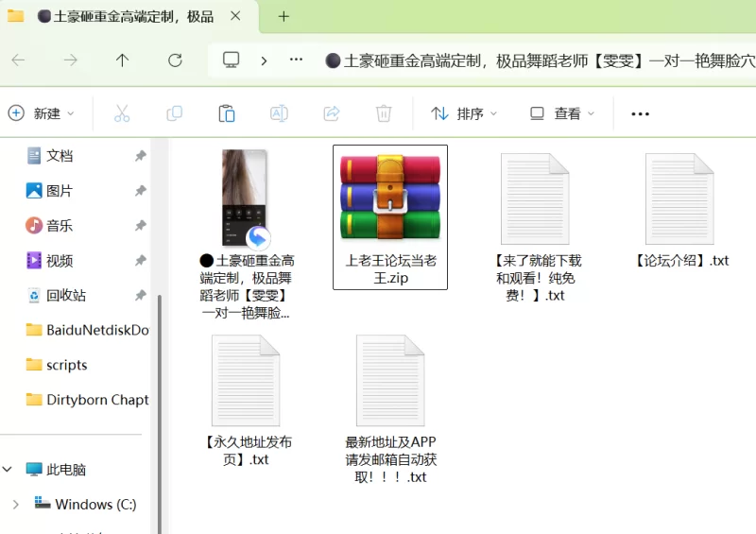This screenshot has height=534, width=756.
Task: Navigate back with the left arrow
Action: coord(18,60)
